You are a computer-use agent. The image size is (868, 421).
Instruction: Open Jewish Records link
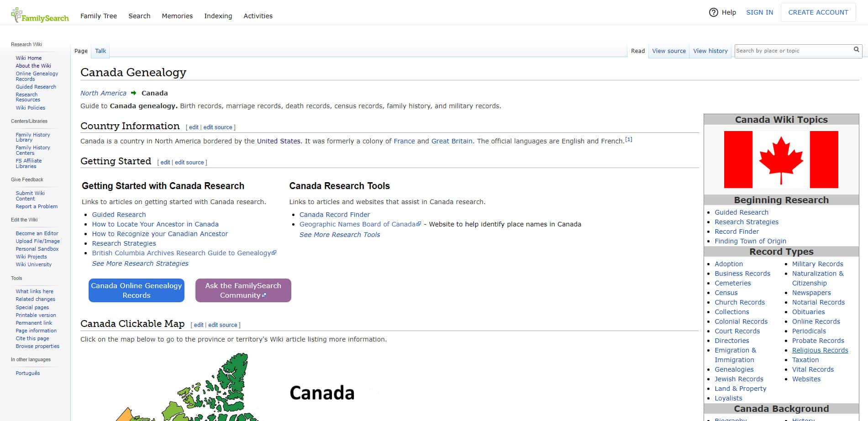[739, 379]
